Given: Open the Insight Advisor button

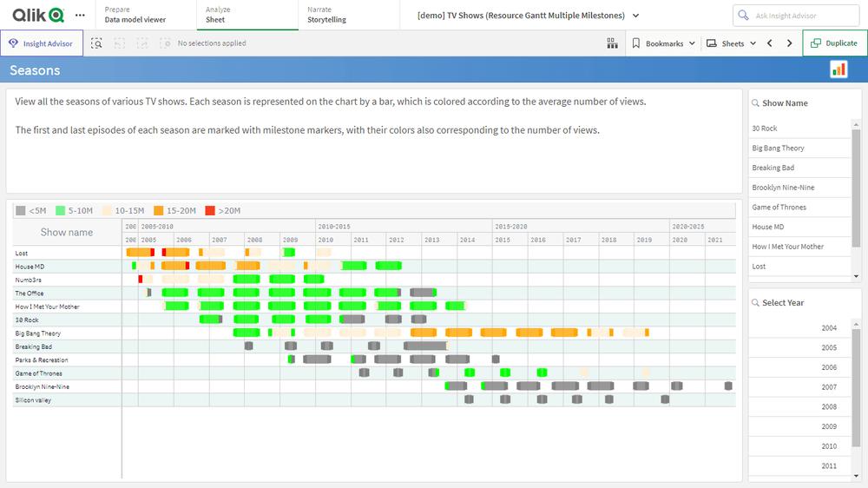Looking at the screenshot, I should 42,43.
